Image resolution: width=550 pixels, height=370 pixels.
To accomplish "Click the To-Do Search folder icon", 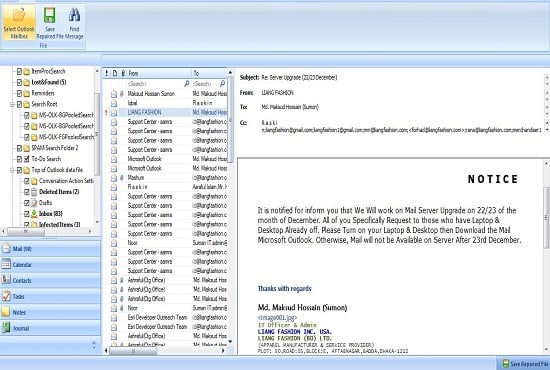I will (x=27, y=159).
